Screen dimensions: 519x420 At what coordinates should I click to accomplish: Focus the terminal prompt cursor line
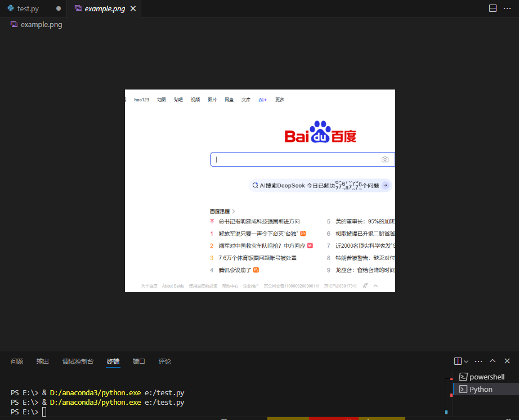pos(44,412)
